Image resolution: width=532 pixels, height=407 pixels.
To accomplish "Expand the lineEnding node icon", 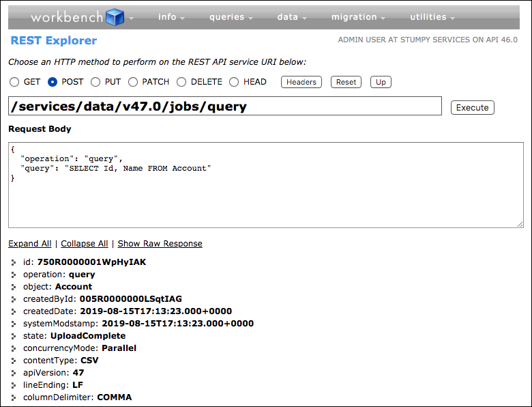I will 14,385.
